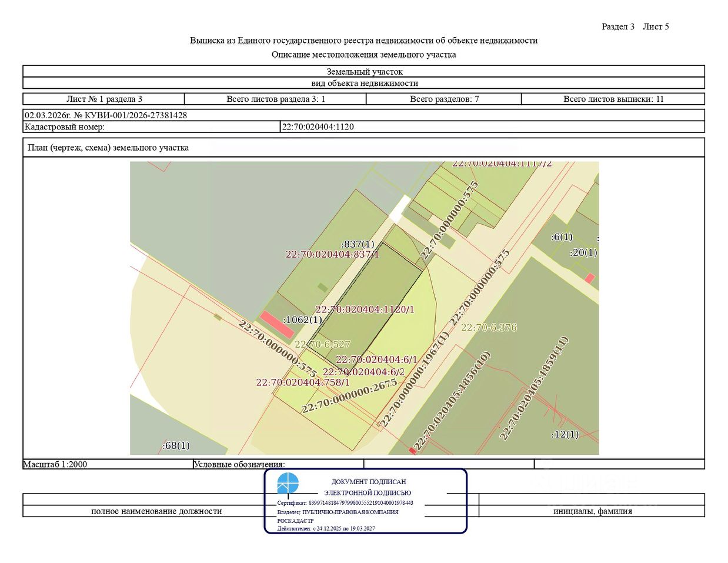The width and height of the screenshot is (728, 563).
Task: Click map label 22:70:020404:758/1
Action: (303, 382)
